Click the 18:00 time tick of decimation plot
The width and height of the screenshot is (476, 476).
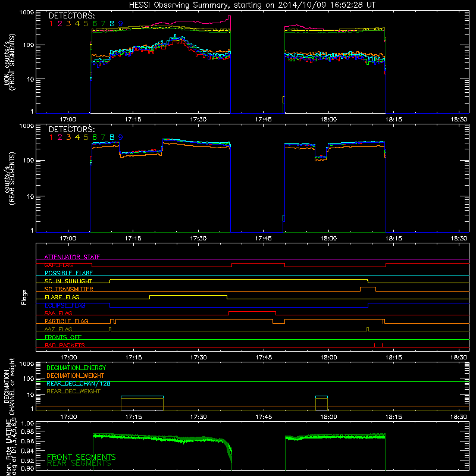click(x=329, y=417)
